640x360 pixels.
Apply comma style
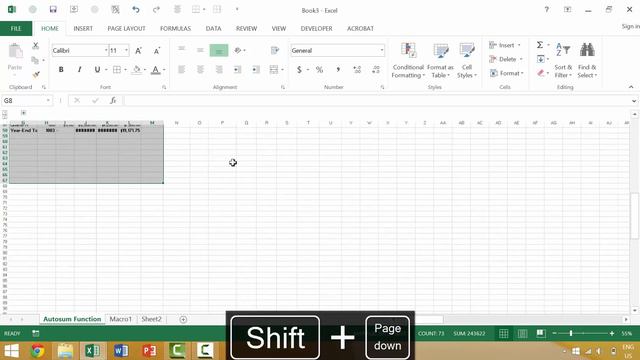(x=338, y=70)
